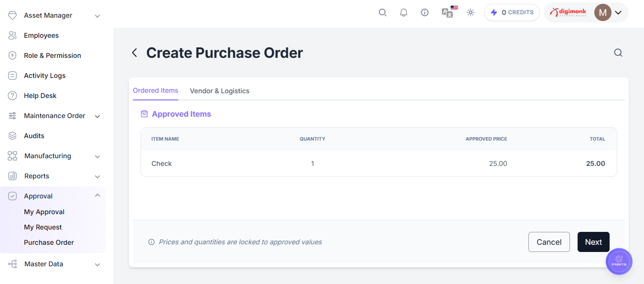Open Purchase Order submenu item
644x284 pixels.
(x=49, y=242)
